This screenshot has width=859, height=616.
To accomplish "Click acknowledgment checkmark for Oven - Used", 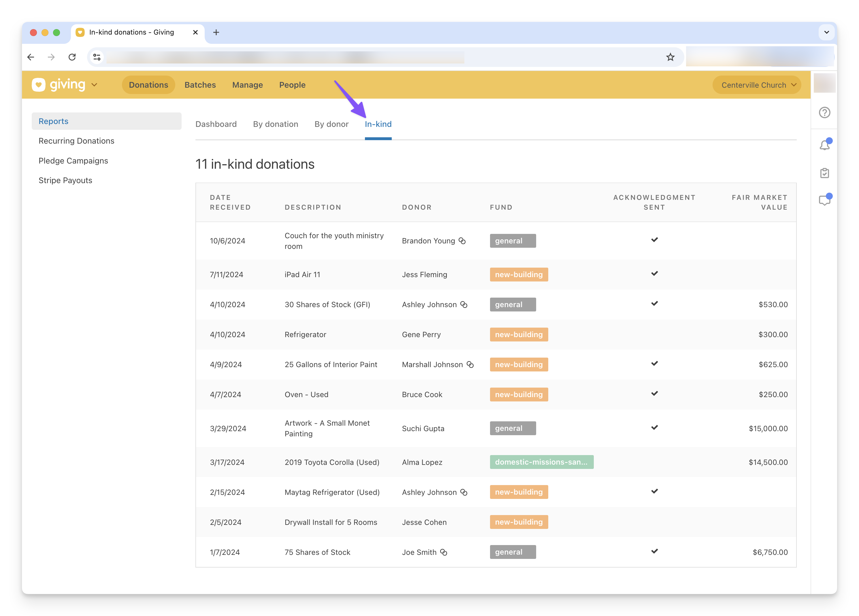I will click(x=654, y=394).
